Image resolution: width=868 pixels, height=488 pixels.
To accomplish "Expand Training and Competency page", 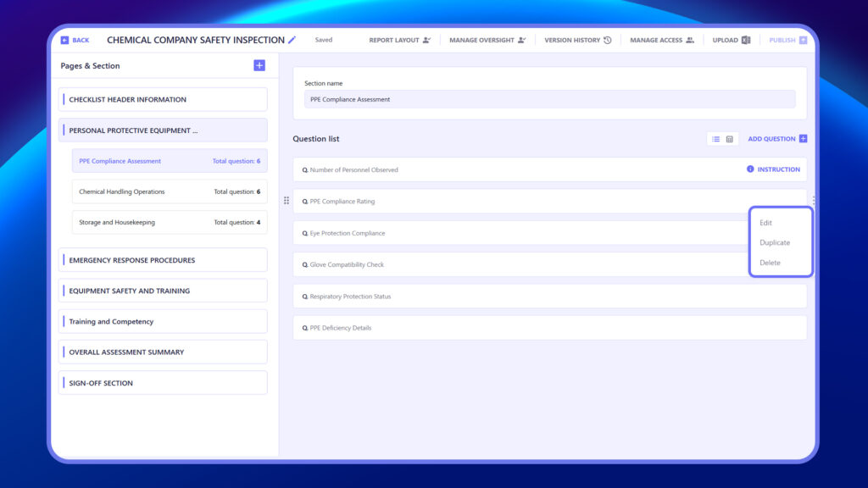I will tap(163, 321).
